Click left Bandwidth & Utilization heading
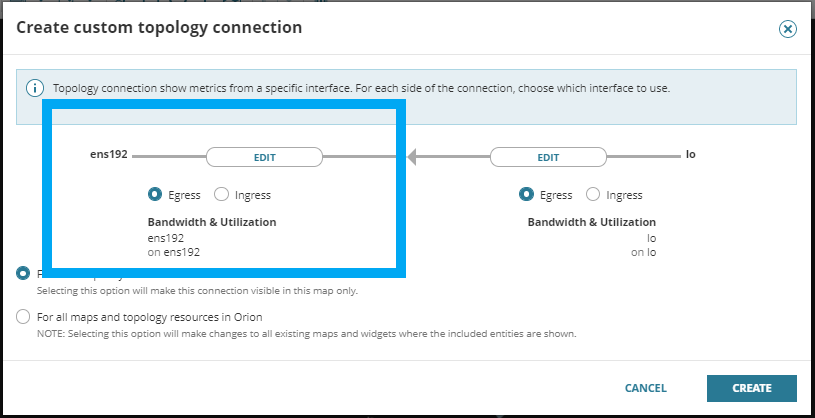Viewport: 815px width, 418px height. pos(212,222)
